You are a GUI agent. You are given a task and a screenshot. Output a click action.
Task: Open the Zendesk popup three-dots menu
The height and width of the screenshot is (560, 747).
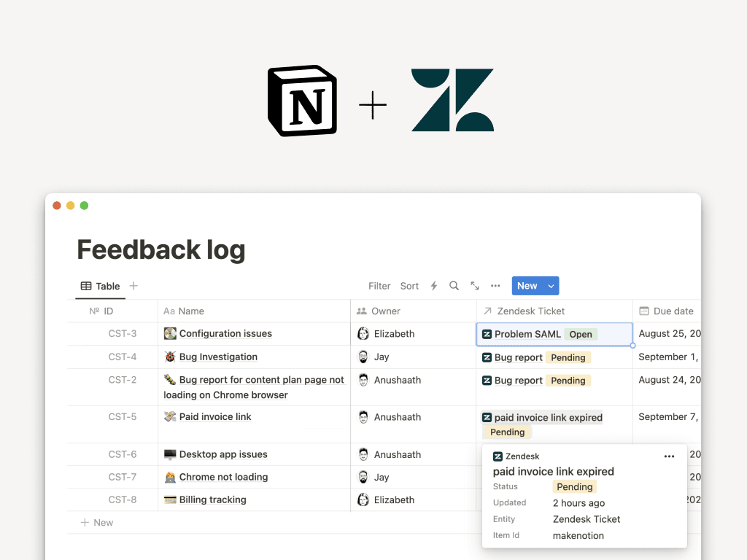point(670,456)
